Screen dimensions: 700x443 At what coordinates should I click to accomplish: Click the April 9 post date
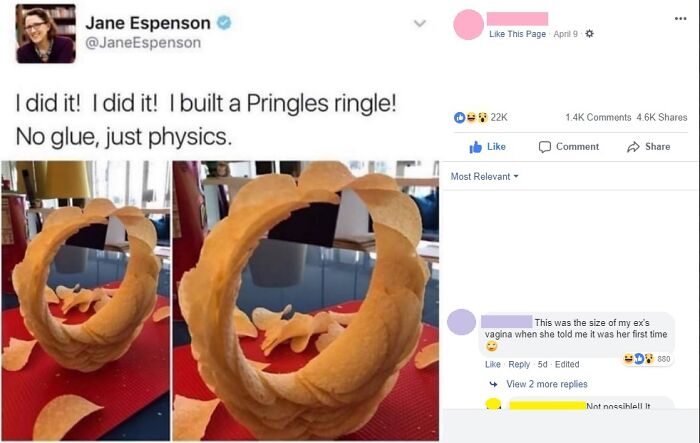pyautogui.click(x=566, y=34)
